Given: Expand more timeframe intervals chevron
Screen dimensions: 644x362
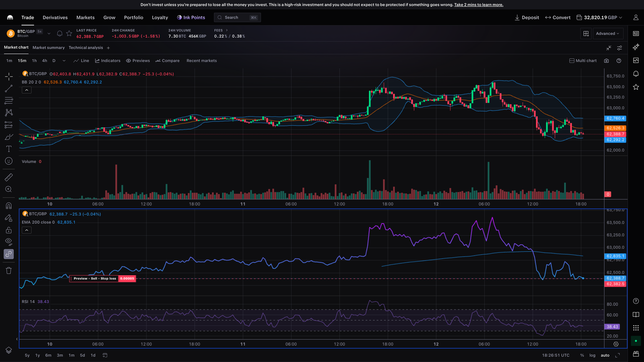Looking at the screenshot, I should (64, 61).
